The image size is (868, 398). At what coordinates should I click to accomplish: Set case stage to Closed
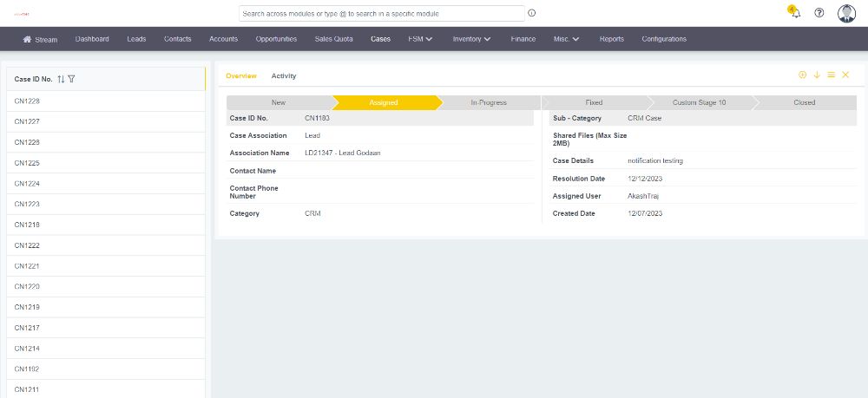804,102
